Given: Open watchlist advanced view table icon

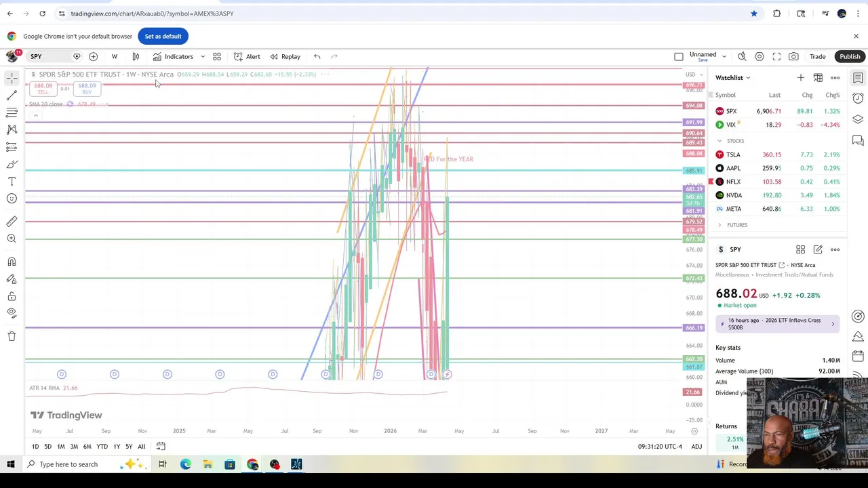Looking at the screenshot, I should tap(818, 78).
